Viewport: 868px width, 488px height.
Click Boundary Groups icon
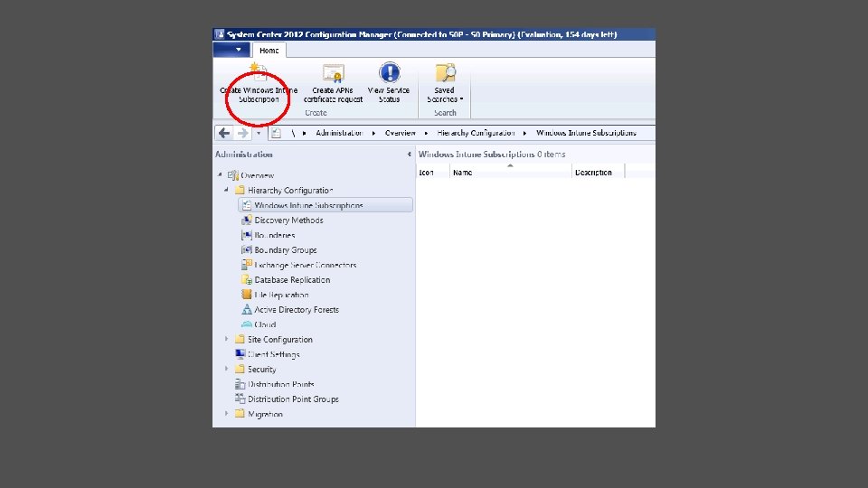tap(246, 249)
